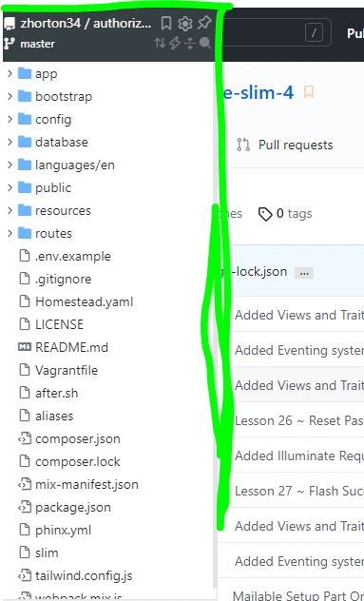
Task: Click the e-slim-4 repository title link
Action: pos(259,92)
